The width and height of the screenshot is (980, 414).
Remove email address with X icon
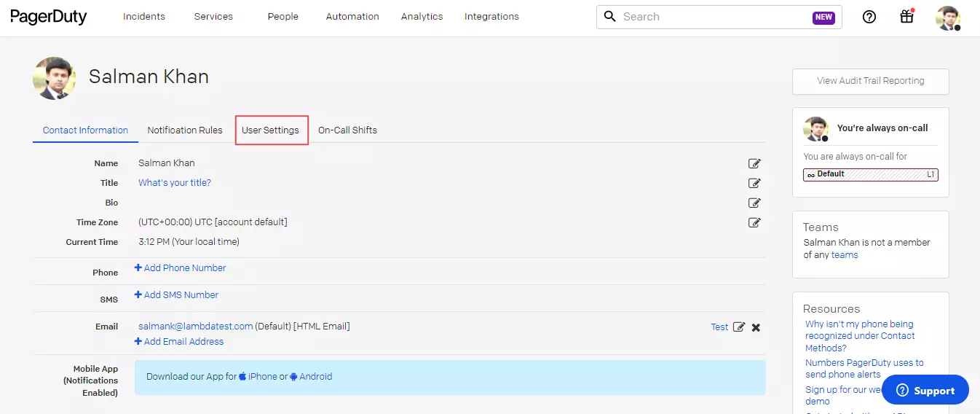(756, 327)
